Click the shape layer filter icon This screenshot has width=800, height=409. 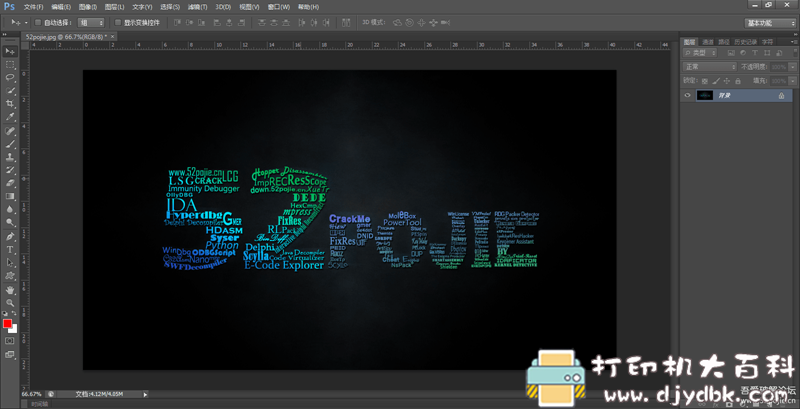[766, 53]
